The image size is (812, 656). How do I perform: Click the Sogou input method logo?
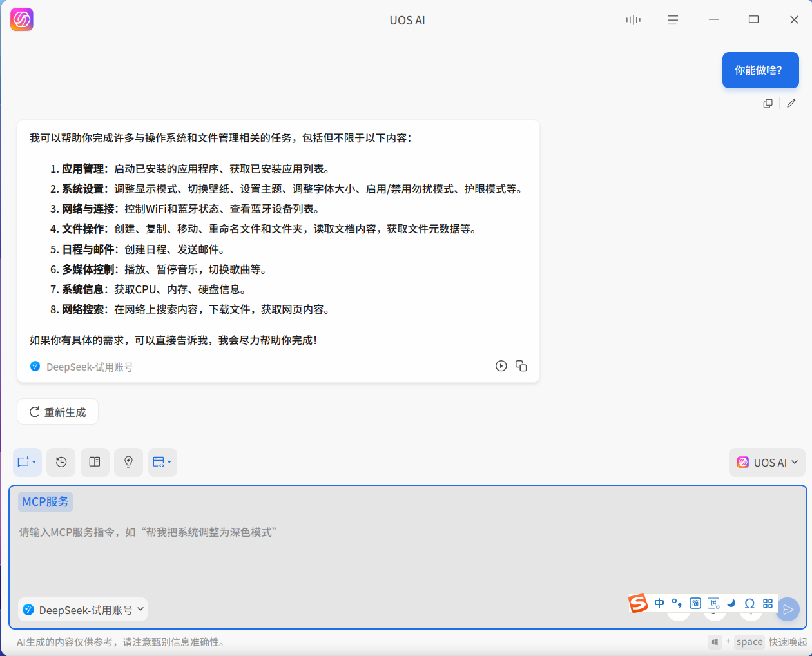click(x=638, y=604)
